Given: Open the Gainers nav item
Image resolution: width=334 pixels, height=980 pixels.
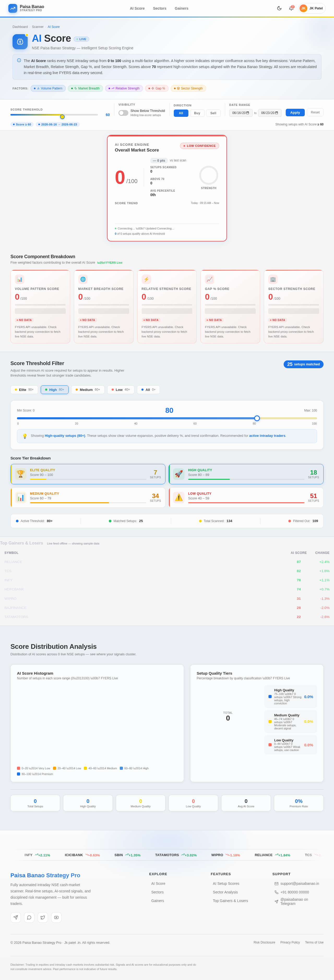Looking at the screenshot, I should [x=182, y=8].
